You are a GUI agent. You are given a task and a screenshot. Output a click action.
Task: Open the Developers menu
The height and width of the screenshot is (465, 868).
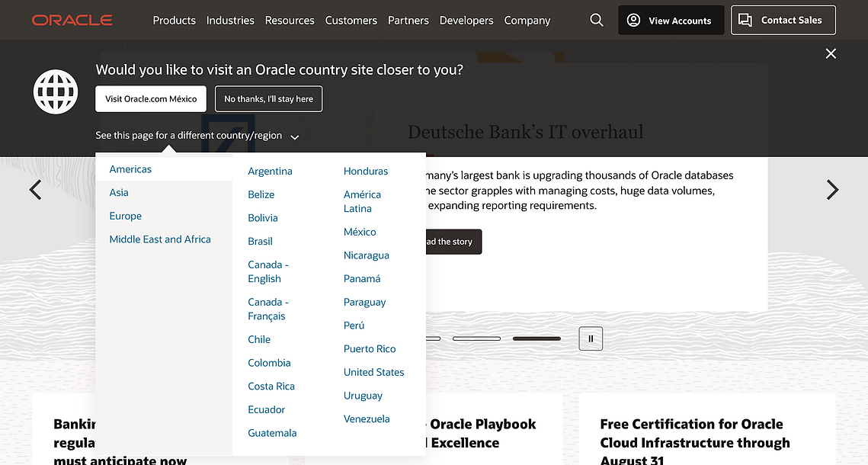point(466,21)
